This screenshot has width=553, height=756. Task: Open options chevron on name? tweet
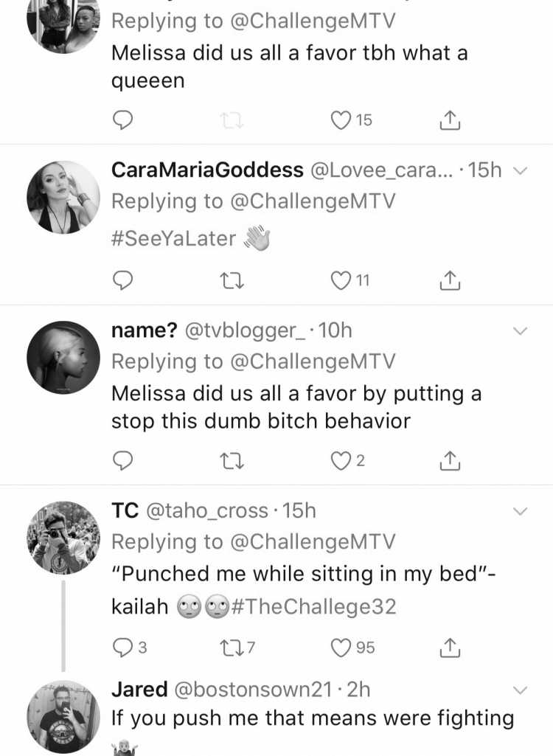521,330
